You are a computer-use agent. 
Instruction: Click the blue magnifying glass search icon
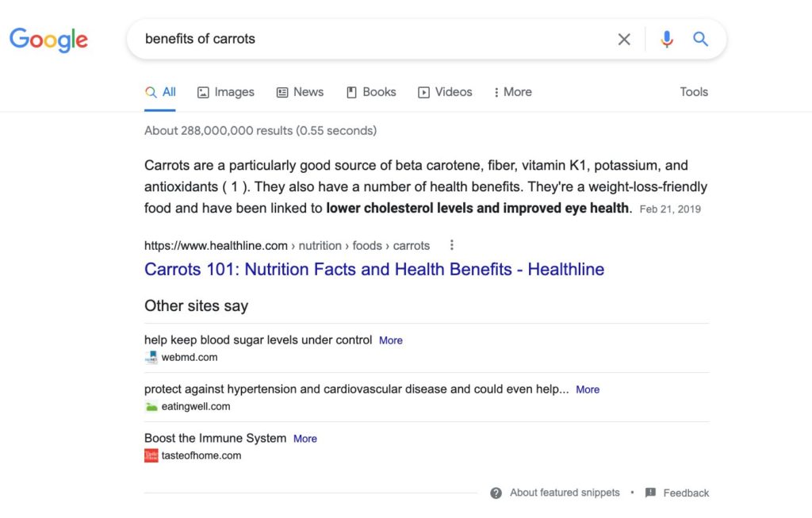(x=700, y=39)
